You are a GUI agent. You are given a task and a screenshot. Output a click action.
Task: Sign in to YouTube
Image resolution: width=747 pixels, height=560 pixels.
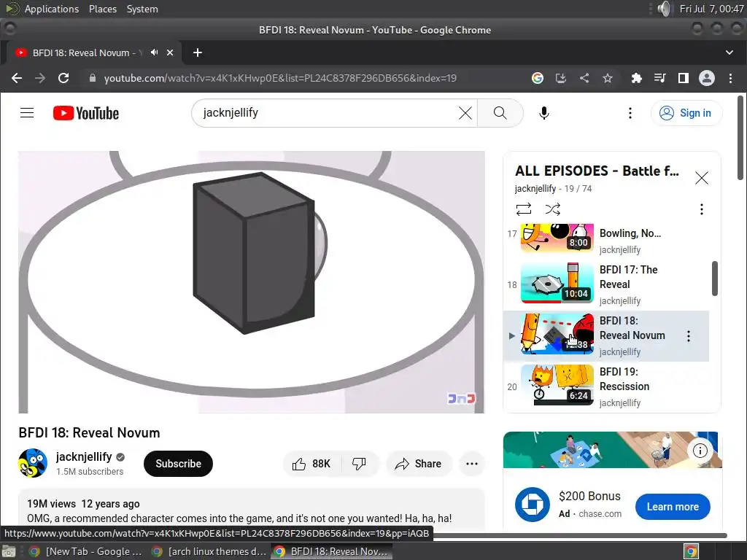pos(686,113)
